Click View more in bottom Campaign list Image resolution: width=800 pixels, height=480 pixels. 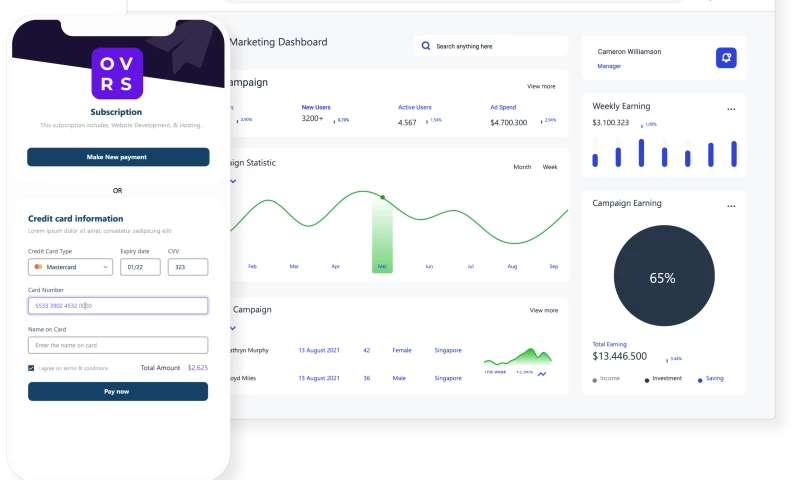[544, 310]
